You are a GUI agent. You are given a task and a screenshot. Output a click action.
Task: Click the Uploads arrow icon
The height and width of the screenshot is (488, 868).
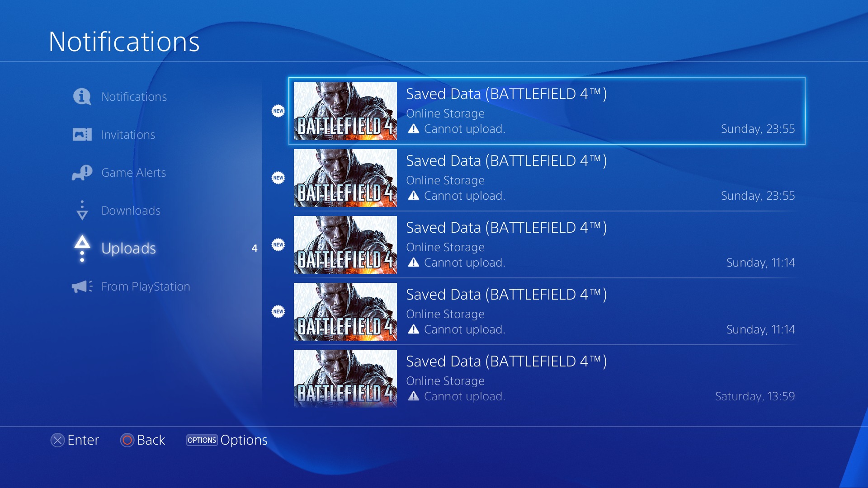click(x=82, y=249)
